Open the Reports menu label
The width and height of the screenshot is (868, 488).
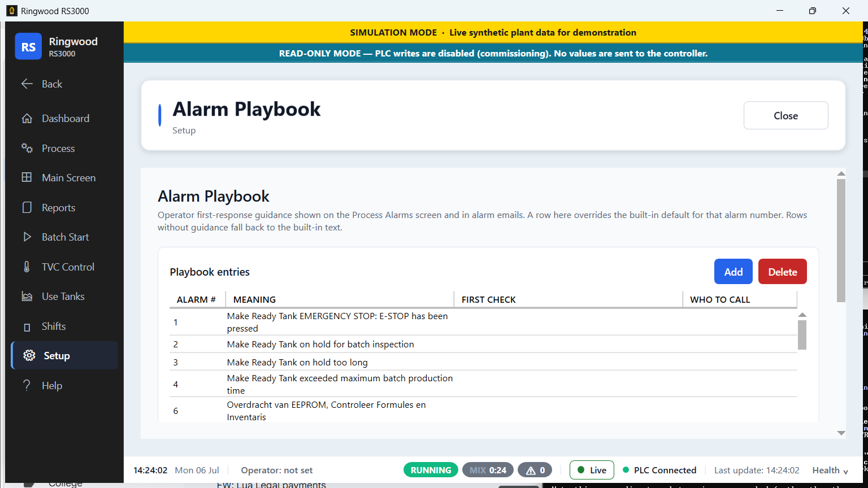pyautogui.click(x=58, y=207)
